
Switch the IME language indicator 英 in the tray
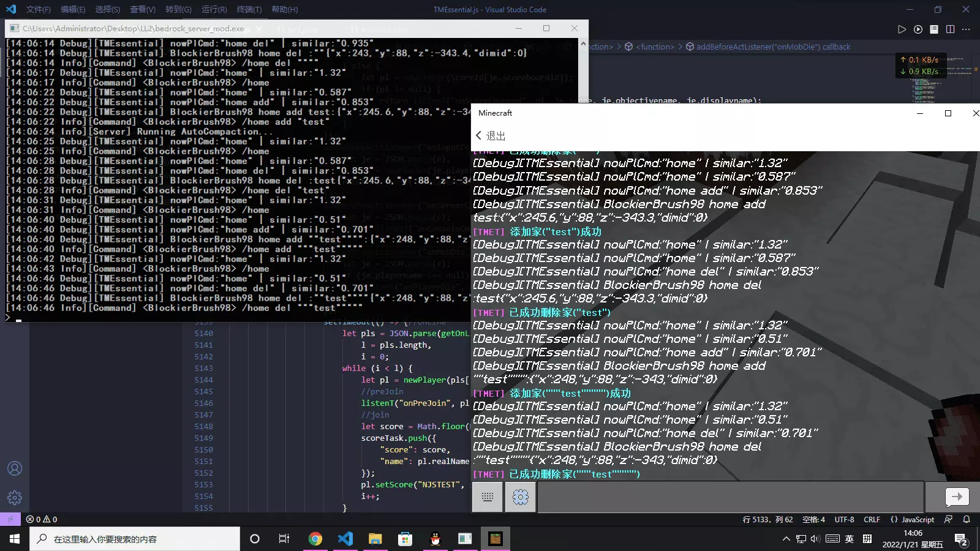click(x=850, y=539)
